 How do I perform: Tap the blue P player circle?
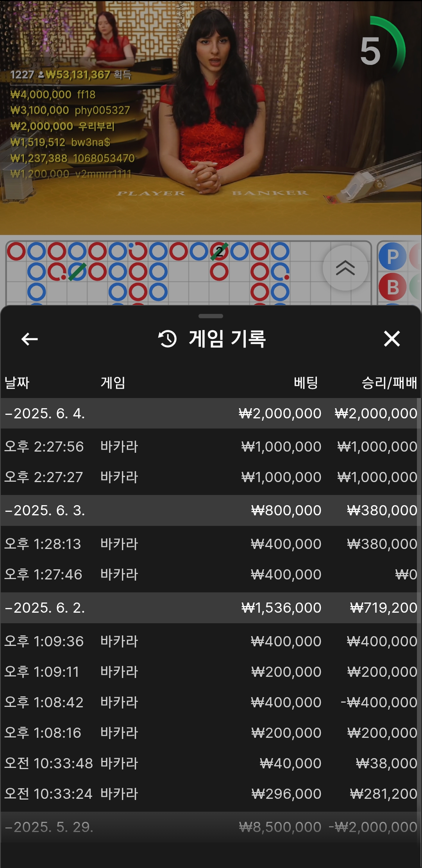[393, 256]
